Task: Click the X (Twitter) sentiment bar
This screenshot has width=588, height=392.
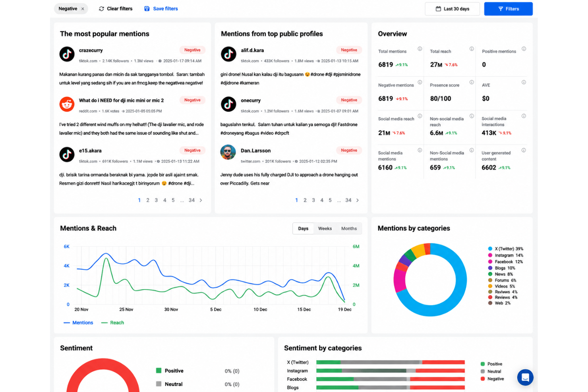Action: (x=391, y=362)
